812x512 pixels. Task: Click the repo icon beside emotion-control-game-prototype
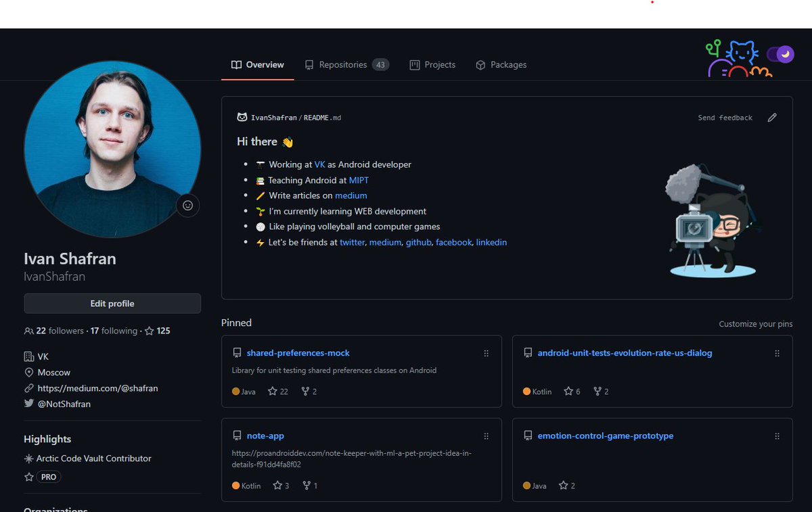pos(528,436)
